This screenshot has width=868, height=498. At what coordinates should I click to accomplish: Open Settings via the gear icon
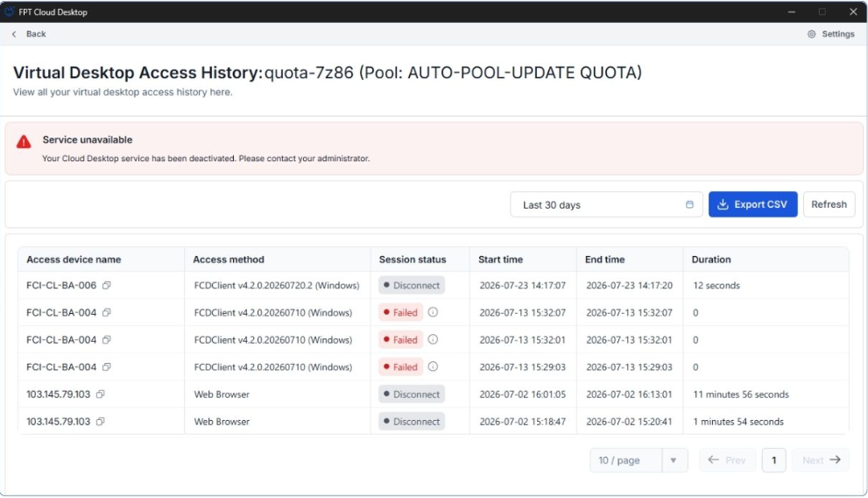click(x=811, y=34)
